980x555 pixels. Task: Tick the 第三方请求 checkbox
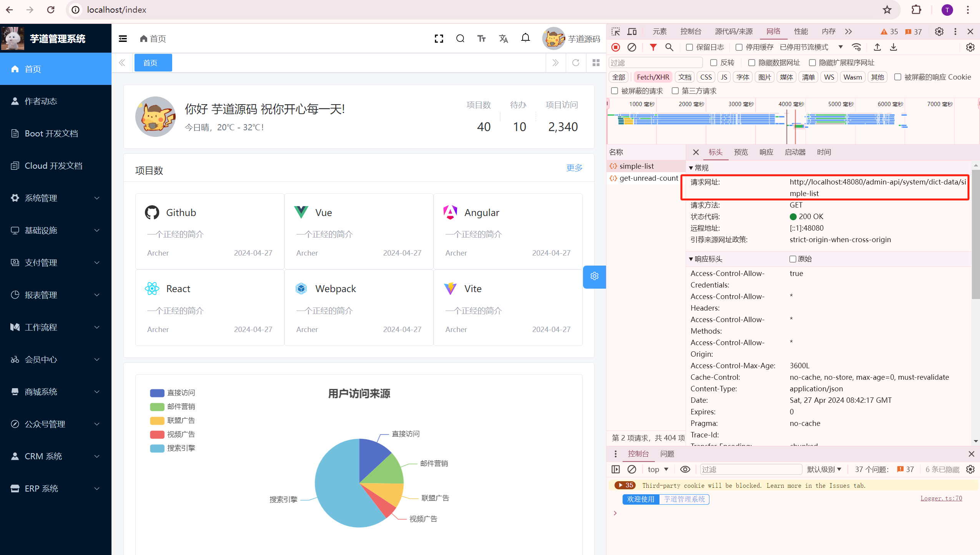(675, 91)
